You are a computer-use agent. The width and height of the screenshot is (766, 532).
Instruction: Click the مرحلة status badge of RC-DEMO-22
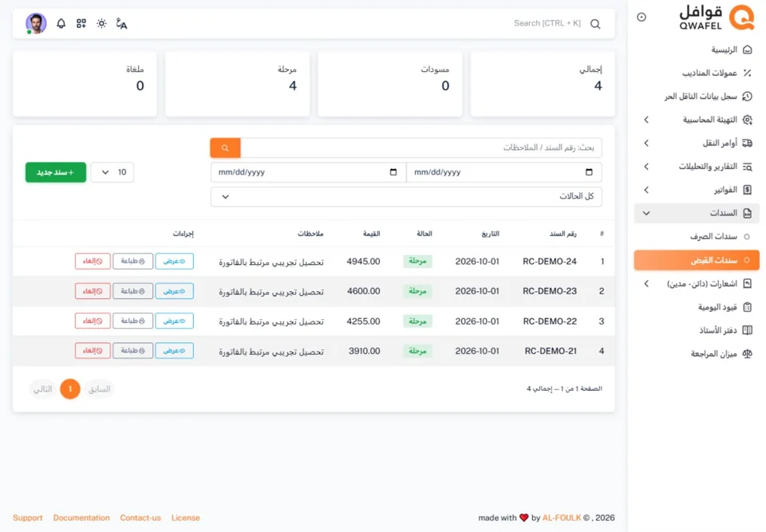[x=417, y=321]
